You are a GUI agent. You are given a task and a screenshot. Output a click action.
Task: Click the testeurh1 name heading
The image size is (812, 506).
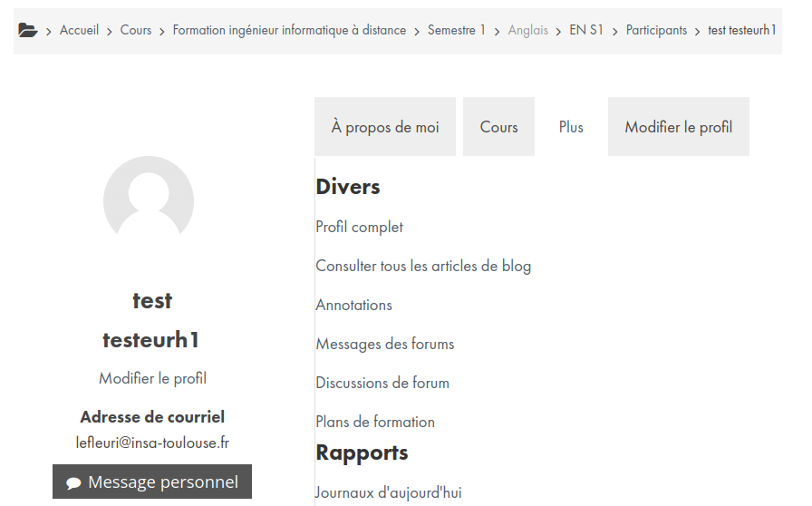pos(150,340)
